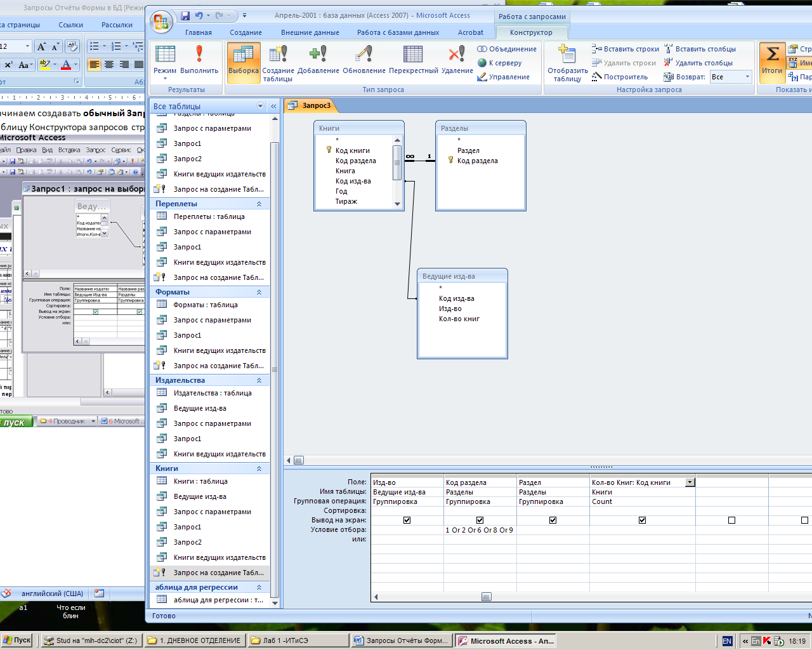Save via quick access toolbar icon
This screenshot has width=812, height=650.
(185, 15)
